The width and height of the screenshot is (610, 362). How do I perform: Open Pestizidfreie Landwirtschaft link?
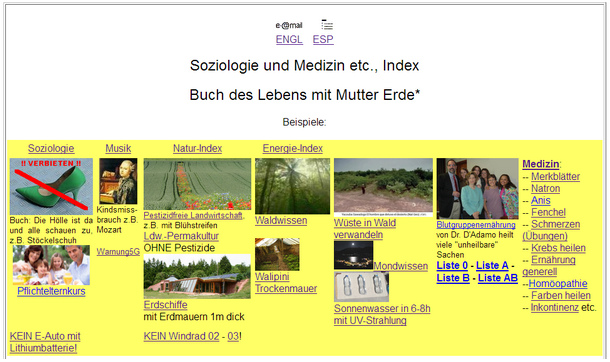tap(193, 215)
